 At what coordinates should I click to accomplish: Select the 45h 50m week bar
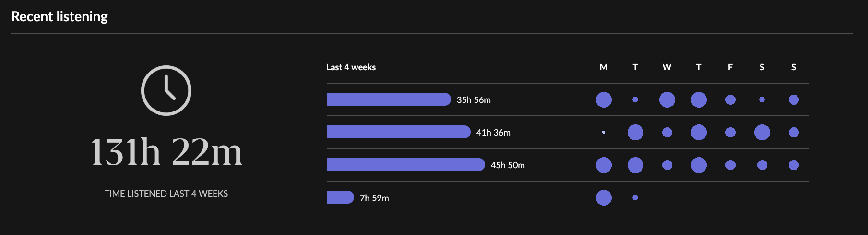coord(405,165)
